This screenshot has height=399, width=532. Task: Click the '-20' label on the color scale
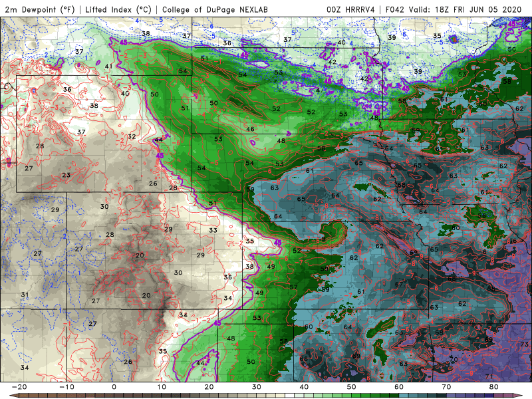click(19, 387)
